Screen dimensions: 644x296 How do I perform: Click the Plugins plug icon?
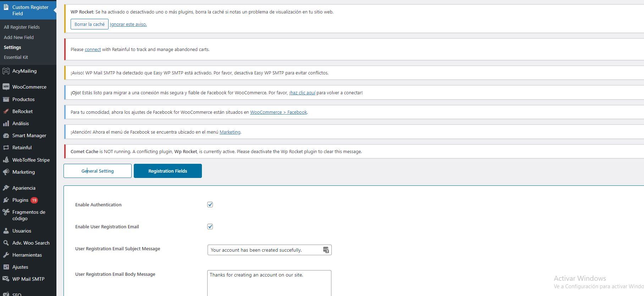(6, 200)
